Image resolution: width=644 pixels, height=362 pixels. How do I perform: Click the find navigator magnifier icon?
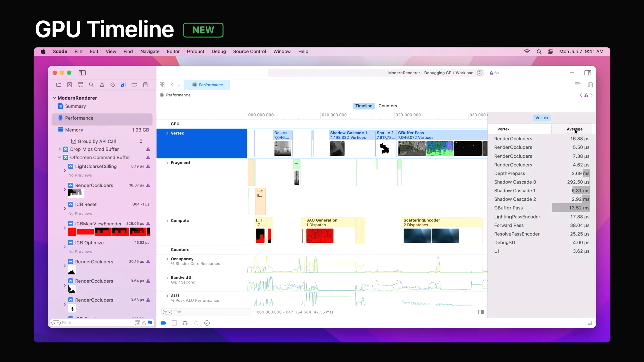click(91, 85)
